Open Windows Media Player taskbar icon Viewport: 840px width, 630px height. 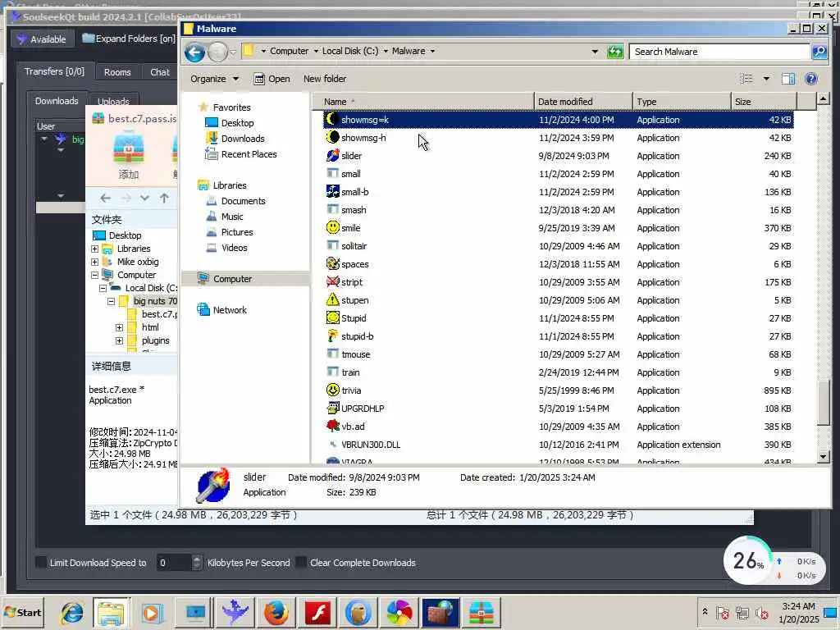click(x=152, y=613)
